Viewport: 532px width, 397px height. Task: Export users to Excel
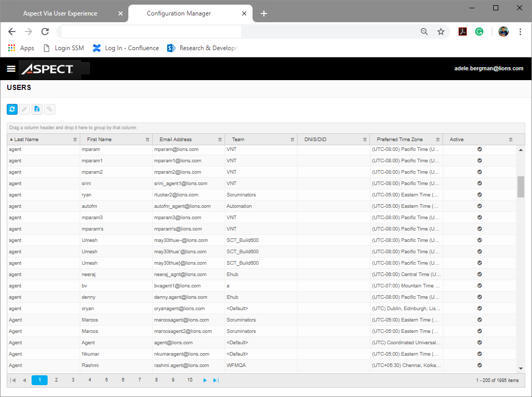(37, 109)
